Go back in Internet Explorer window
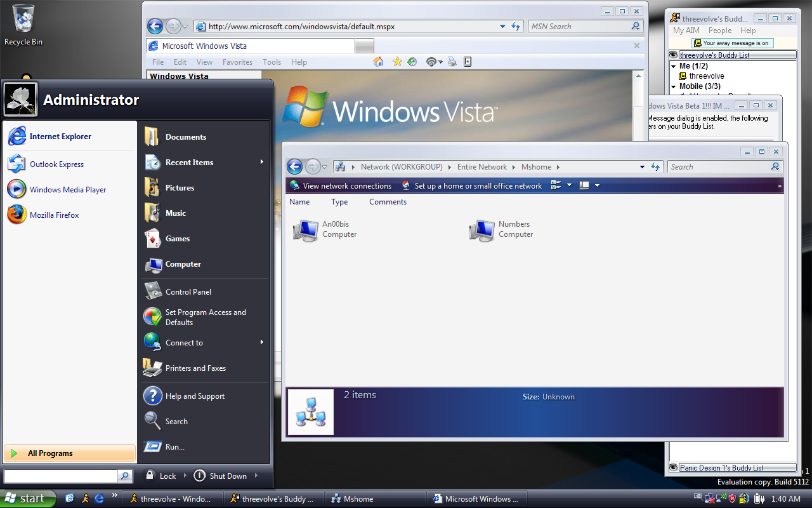Screen dimensions: 812x508 coord(155,26)
